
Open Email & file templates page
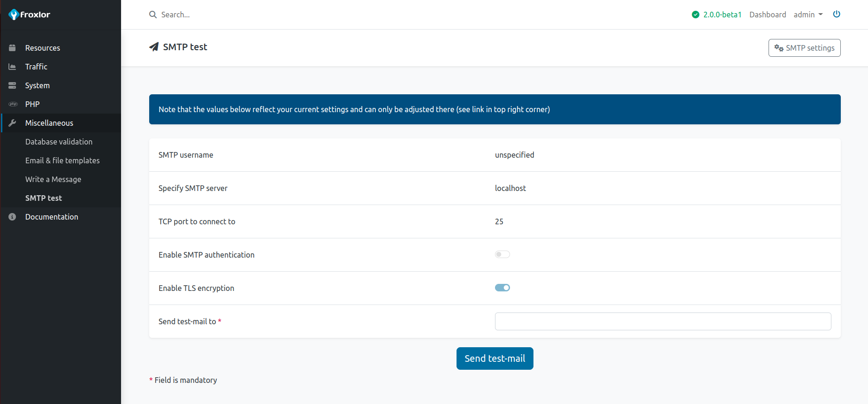[62, 160]
